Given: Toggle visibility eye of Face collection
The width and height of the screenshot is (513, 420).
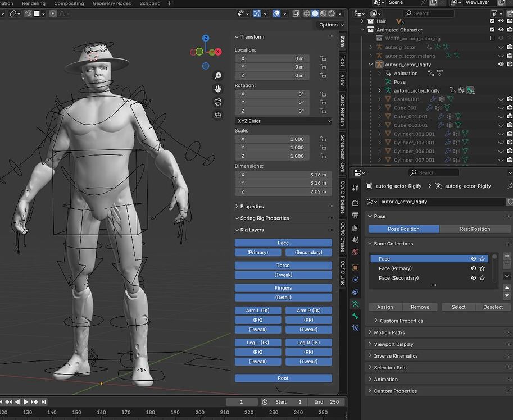Looking at the screenshot, I should (x=474, y=258).
